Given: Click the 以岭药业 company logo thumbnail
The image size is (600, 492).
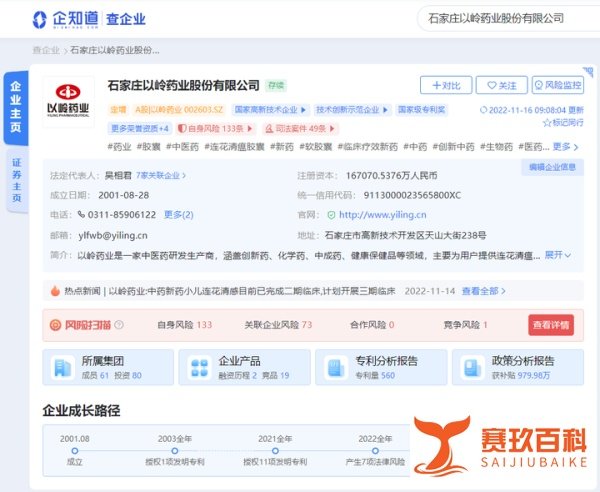Looking at the screenshot, I should (x=68, y=101).
